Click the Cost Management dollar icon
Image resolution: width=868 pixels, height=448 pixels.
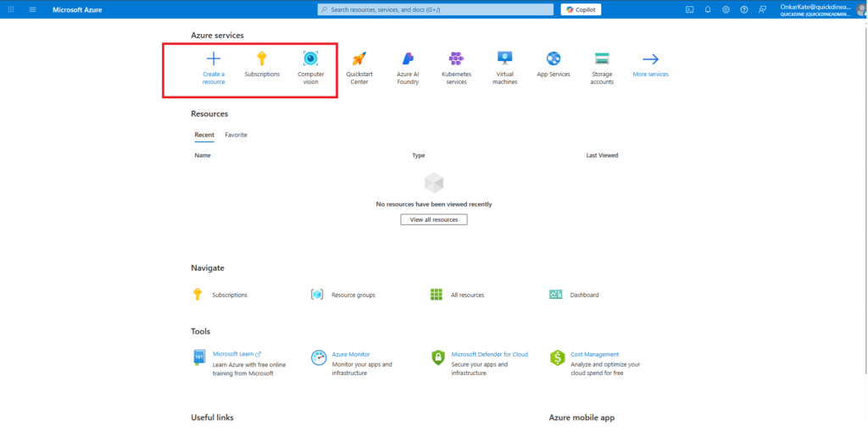tap(557, 357)
